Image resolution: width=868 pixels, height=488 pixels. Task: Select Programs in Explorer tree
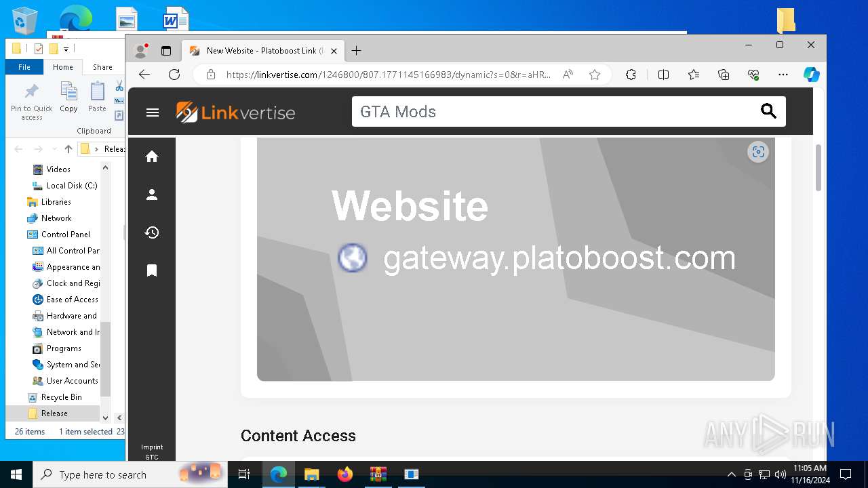tap(64, 348)
